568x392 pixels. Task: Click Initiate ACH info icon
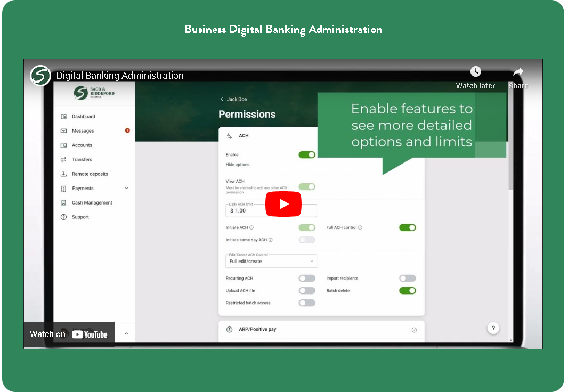pos(251,227)
